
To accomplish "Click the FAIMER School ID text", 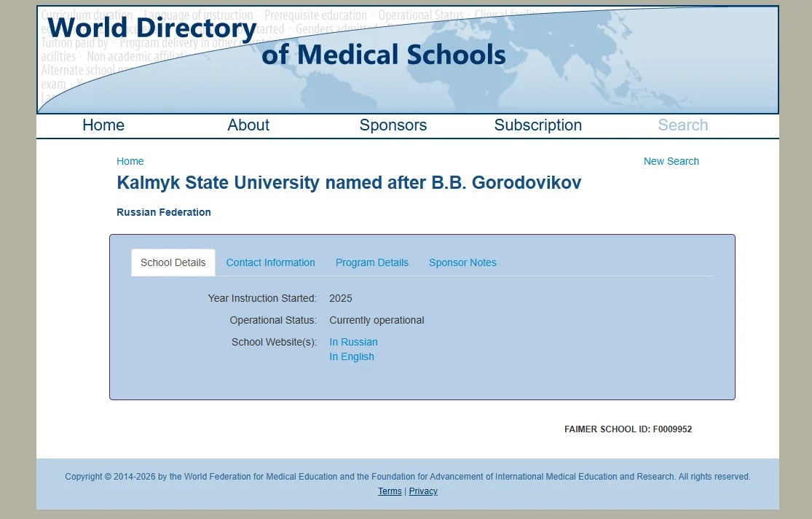I will 628,429.
